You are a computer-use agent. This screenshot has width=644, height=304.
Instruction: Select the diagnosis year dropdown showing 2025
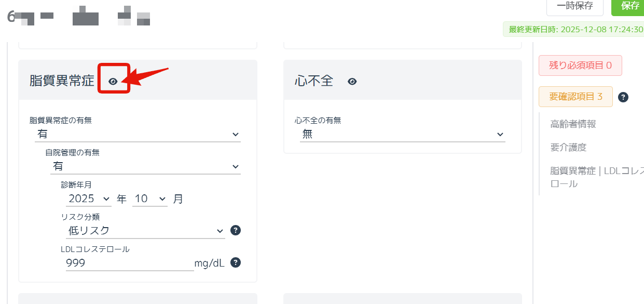89,199
